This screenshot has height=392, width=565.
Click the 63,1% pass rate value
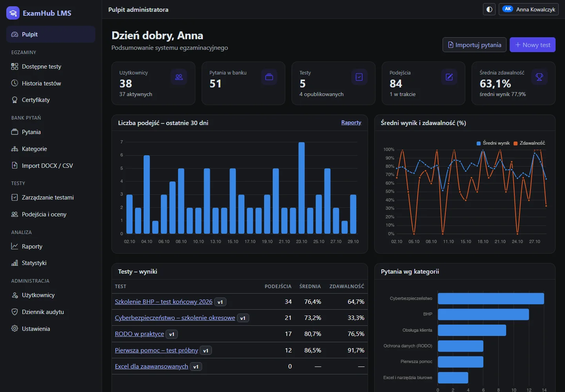pos(495,83)
